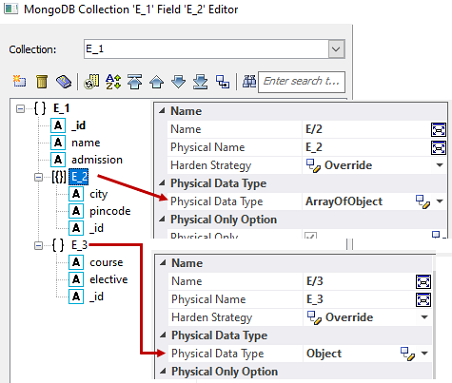Click the binoculars find icon

tap(249, 81)
